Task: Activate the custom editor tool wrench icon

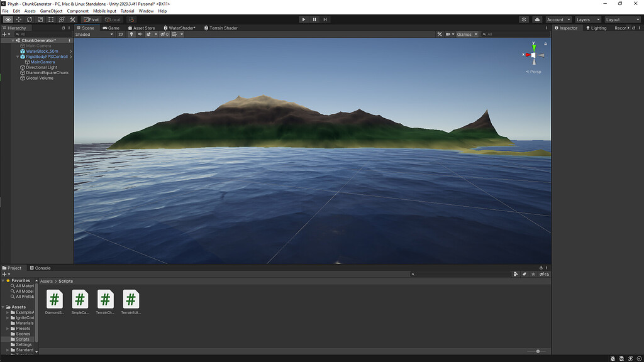Action: pos(72,19)
